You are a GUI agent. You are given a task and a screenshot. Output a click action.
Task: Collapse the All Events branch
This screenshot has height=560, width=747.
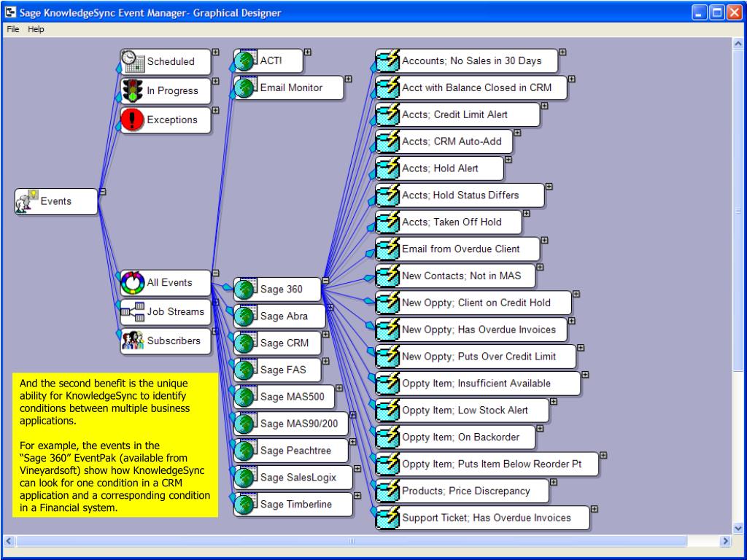pos(216,273)
